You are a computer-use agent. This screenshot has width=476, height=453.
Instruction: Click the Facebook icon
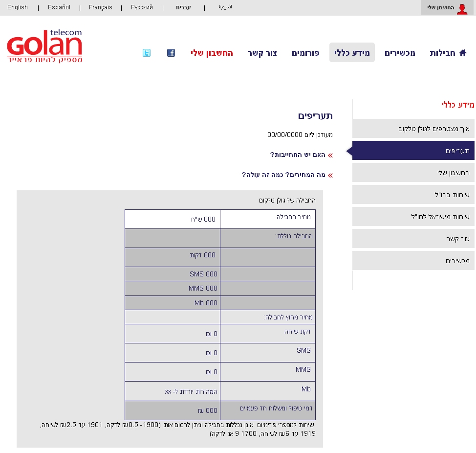pyautogui.click(x=171, y=53)
